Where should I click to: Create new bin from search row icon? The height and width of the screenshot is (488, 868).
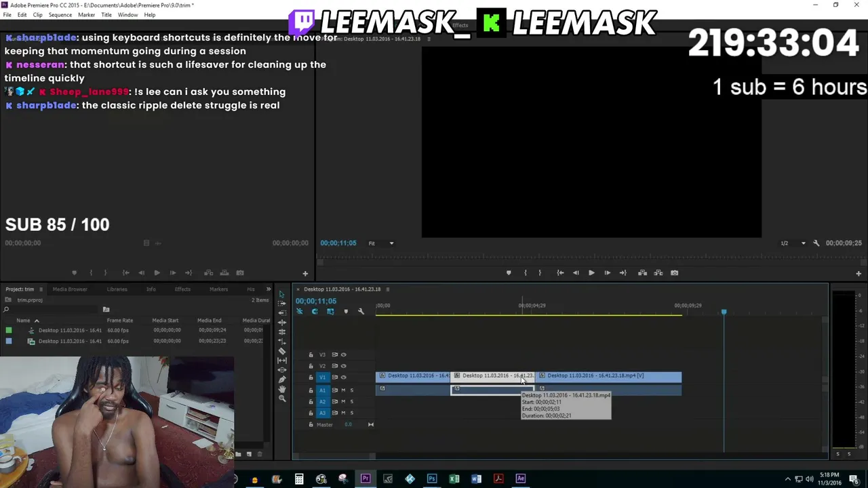[106, 310]
